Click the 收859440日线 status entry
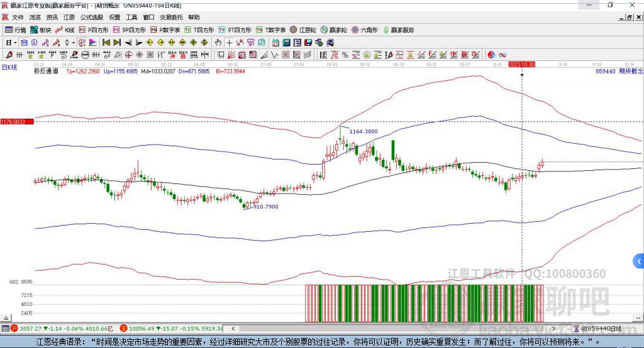The width and height of the screenshot is (644, 348). [601, 329]
